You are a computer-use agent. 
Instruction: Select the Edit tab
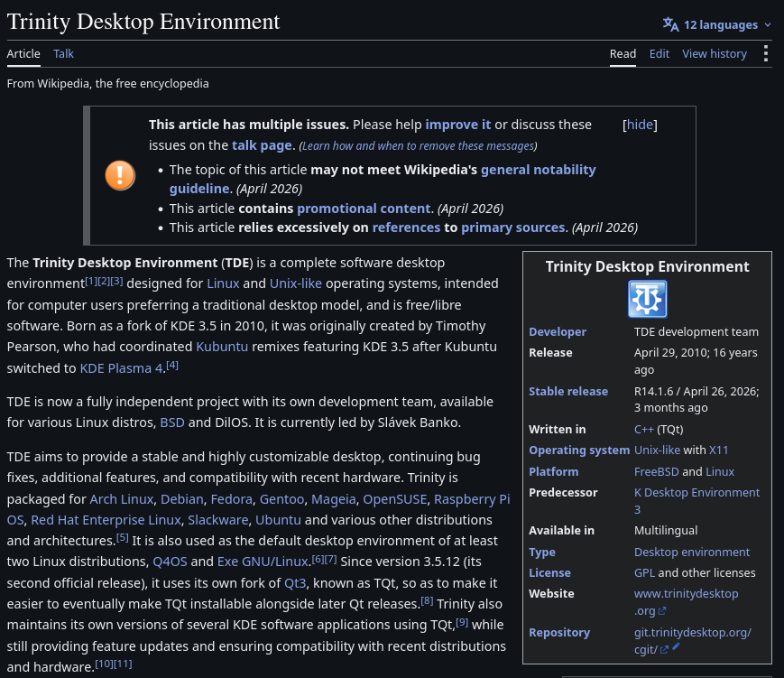pos(659,53)
